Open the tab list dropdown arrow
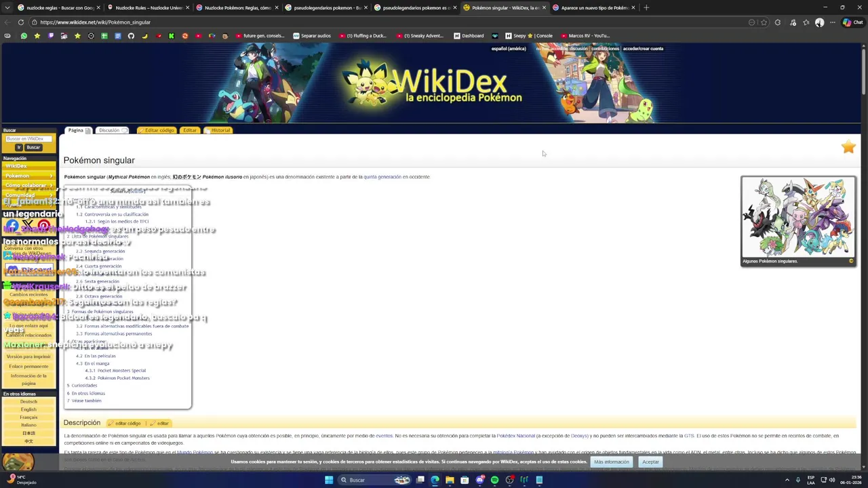The height and width of the screenshot is (488, 868). 7,7
